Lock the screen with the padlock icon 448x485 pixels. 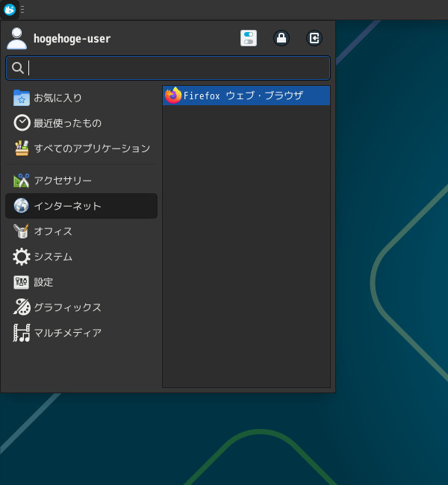pyautogui.click(x=281, y=38)
